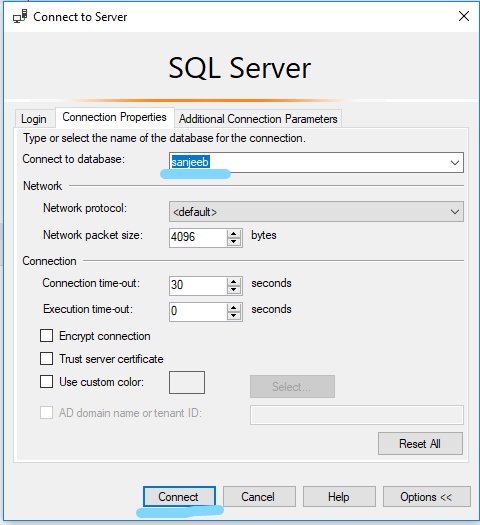Viewport: 480px width, 525px height.
Task: Click the Reset All button
Action: pyautogui.click(x=420, y=444)
